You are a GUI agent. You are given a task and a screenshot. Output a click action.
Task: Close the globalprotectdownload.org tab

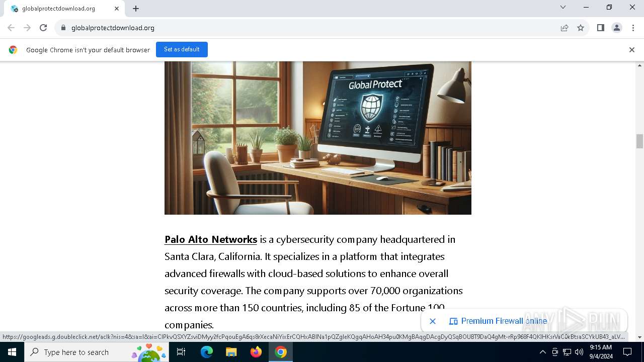pyautogui.click(x=117, y=9)
